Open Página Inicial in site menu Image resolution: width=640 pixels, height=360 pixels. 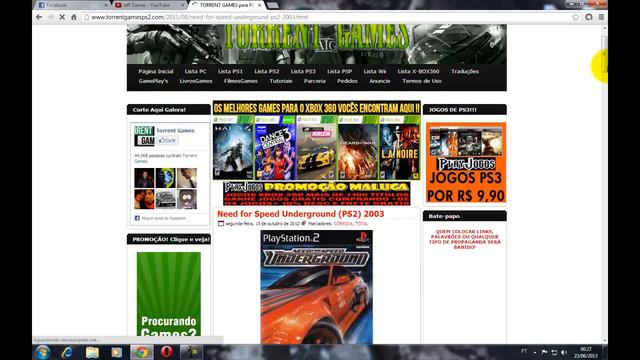point(156,71)
